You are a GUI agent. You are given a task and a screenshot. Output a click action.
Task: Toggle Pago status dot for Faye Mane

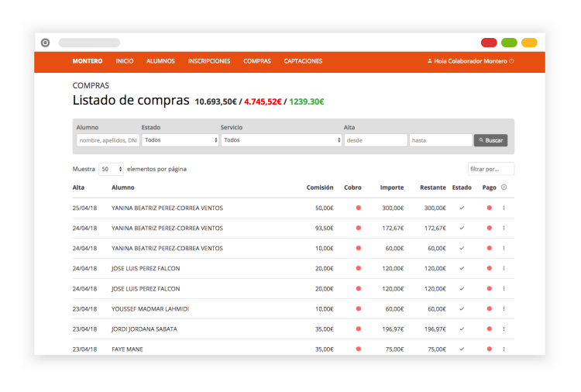coord(489,349)
